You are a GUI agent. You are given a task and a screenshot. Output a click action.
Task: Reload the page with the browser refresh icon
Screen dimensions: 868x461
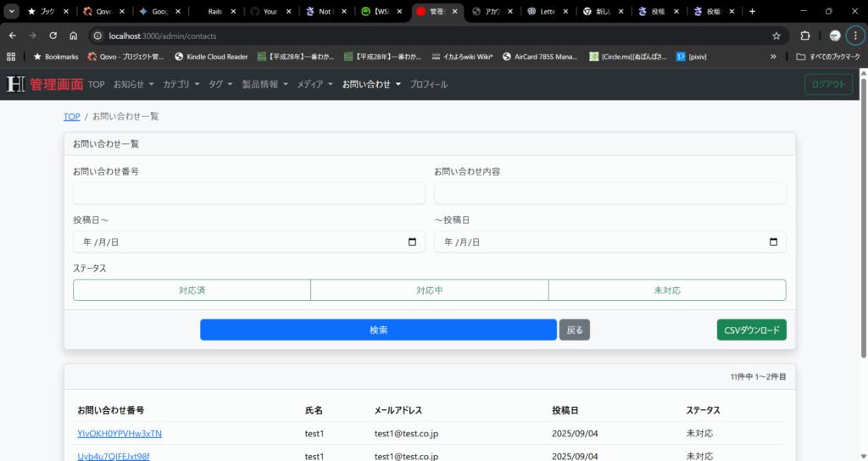point(53,36)
